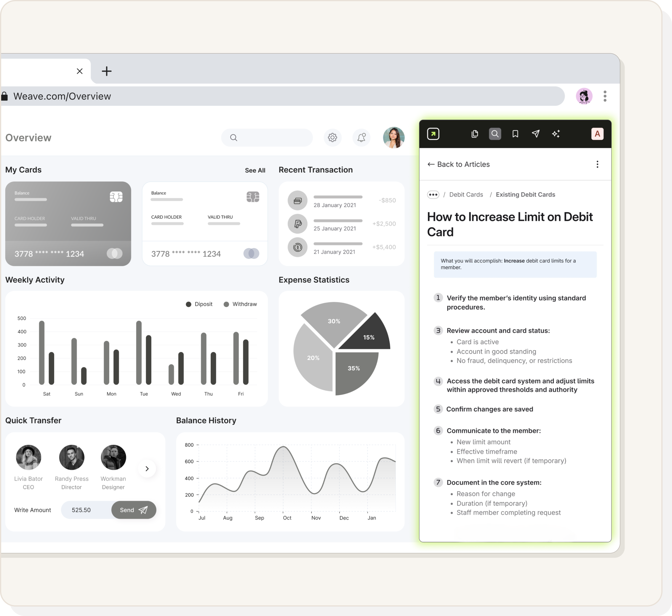Screen dimensions: 672x616
Task: Select the search icon in black toolbar
Action: click(x=495, y=134)
